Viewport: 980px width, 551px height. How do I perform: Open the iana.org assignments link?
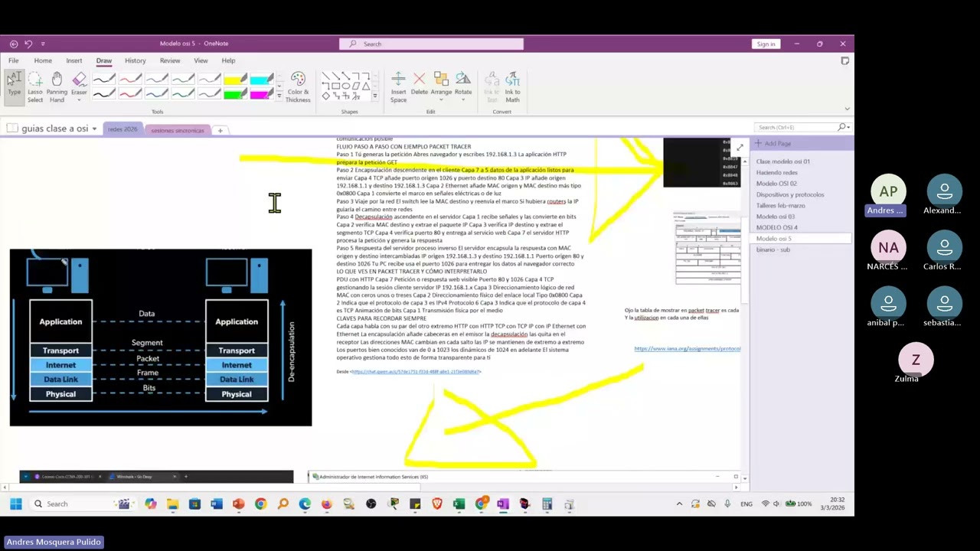coord(687,349)
